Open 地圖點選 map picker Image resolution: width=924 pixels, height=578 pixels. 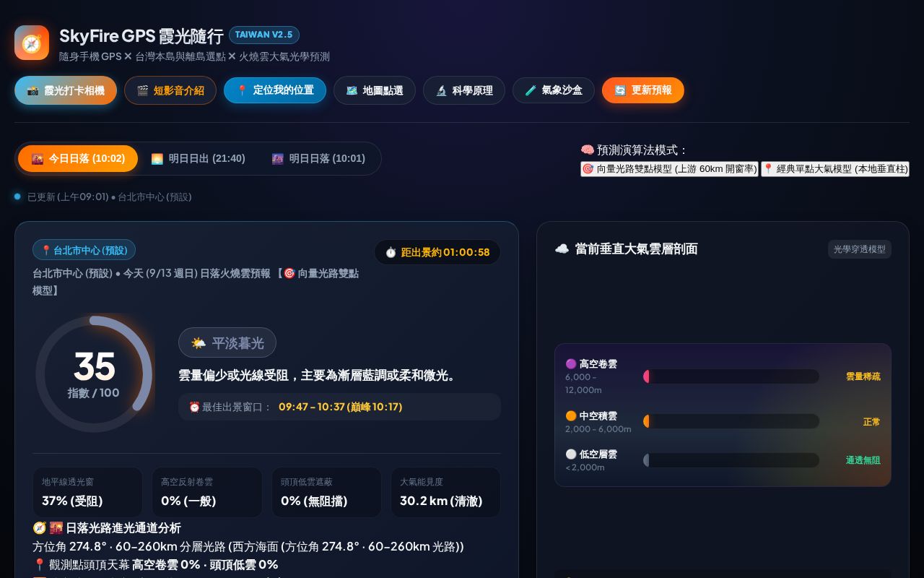click(x=375, y=90)
